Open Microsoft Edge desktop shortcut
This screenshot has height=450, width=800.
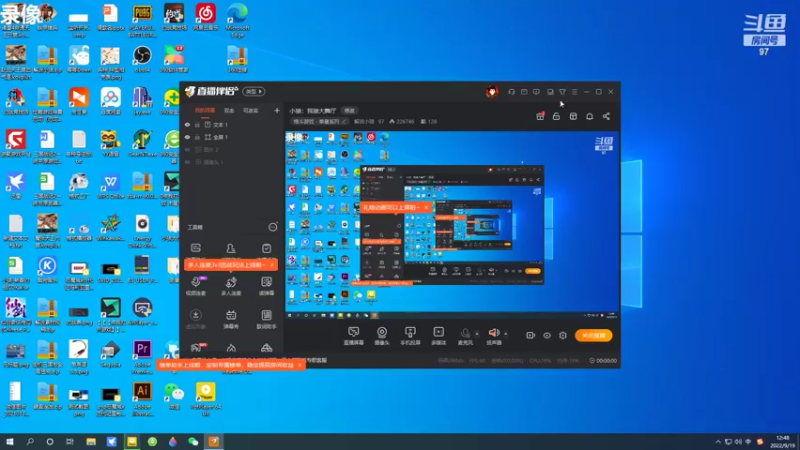pos(237,19)
